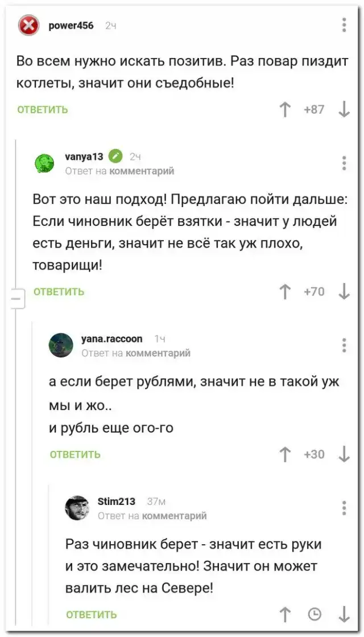Reply to vanya13's comment
The image size is (364, 637).
click(59, 291)
